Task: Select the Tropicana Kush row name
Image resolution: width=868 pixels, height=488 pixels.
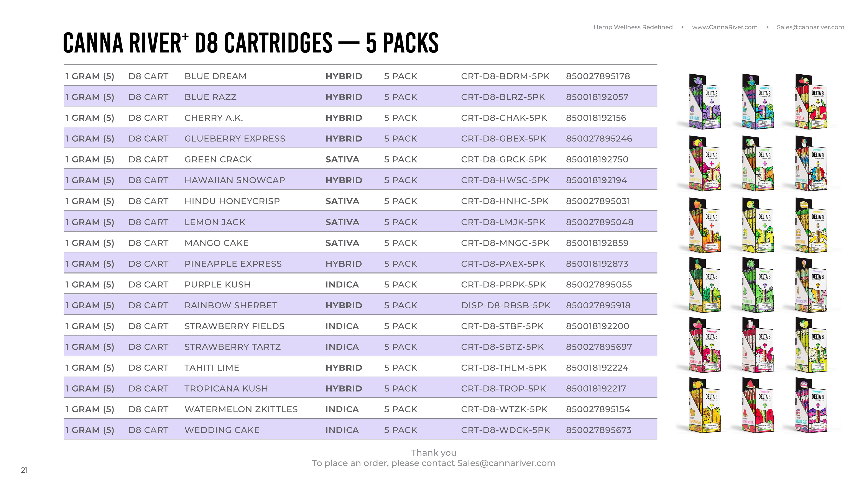Action: (x=226, y=389)
